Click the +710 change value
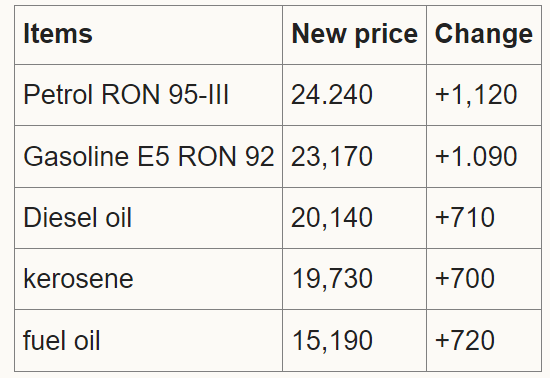Screen dimensions: 550x378 point(465,217)
